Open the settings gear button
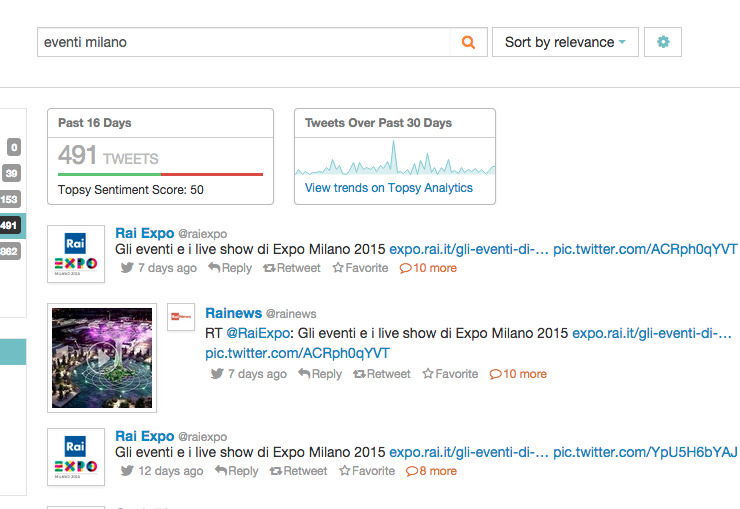Image resolution: width=740 pixels, height=509 pixels. pyautogui.click(x=663, y=42)
